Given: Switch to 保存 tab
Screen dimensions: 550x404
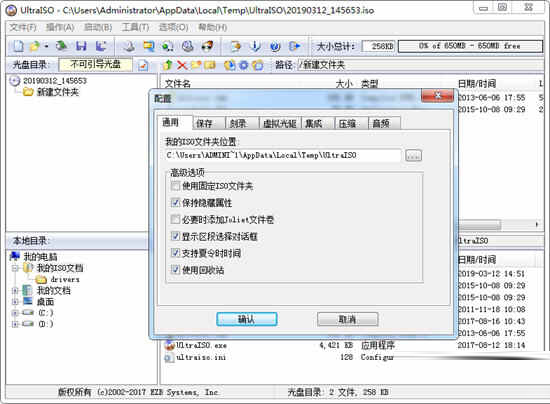Looking at the screenshot, I should pyautogui.click(x=209, y=123).
